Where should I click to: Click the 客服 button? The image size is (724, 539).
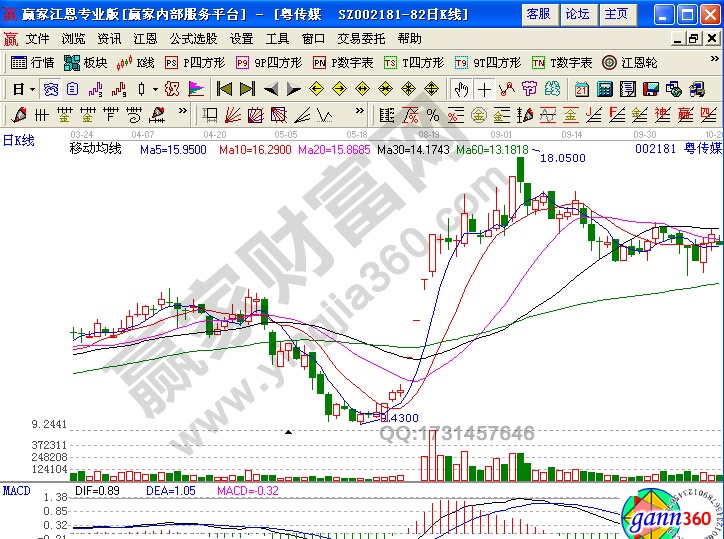(538, 14)
